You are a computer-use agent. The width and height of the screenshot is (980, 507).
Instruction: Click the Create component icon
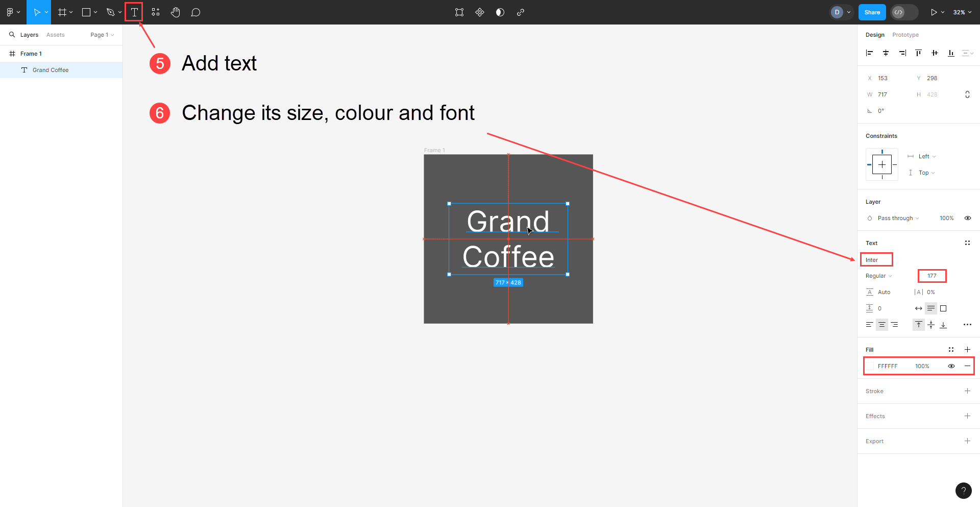tap(480, 12)
